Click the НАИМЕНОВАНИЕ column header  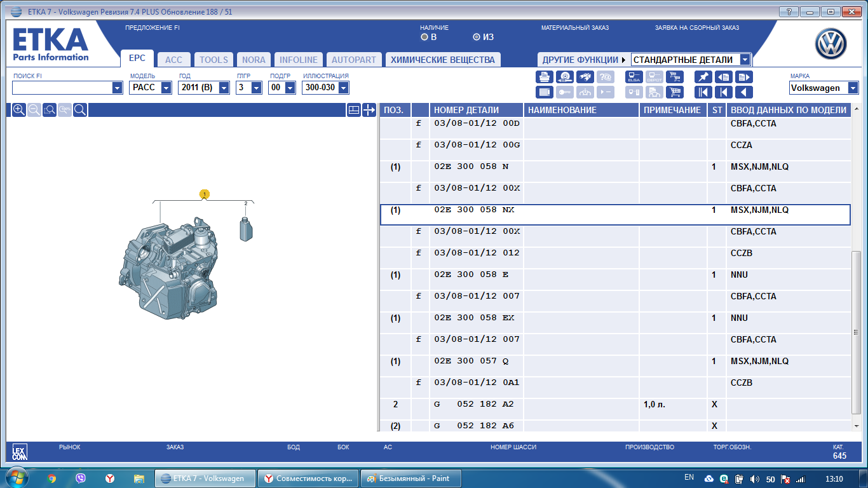[x=581, y=110]
